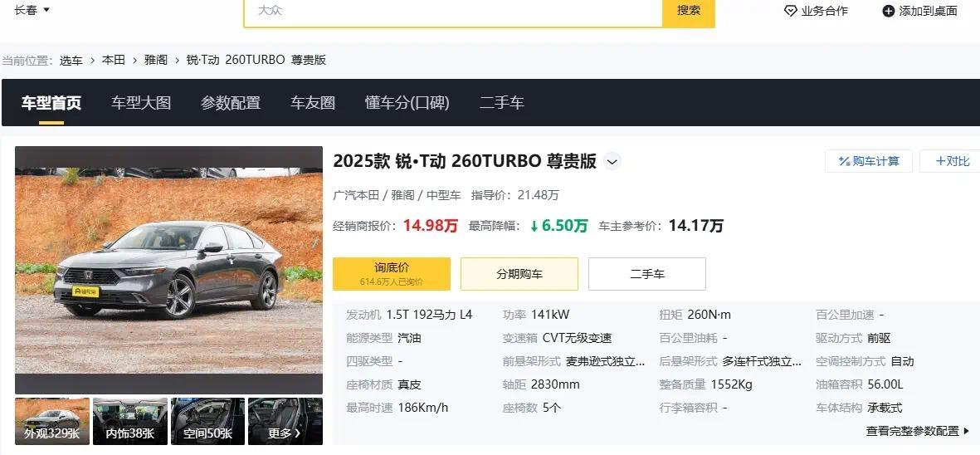The height and width of the screenshot is (455, 980).
Task: Click rear suspension value 多连杆式独立...
Action: (762, 361)
